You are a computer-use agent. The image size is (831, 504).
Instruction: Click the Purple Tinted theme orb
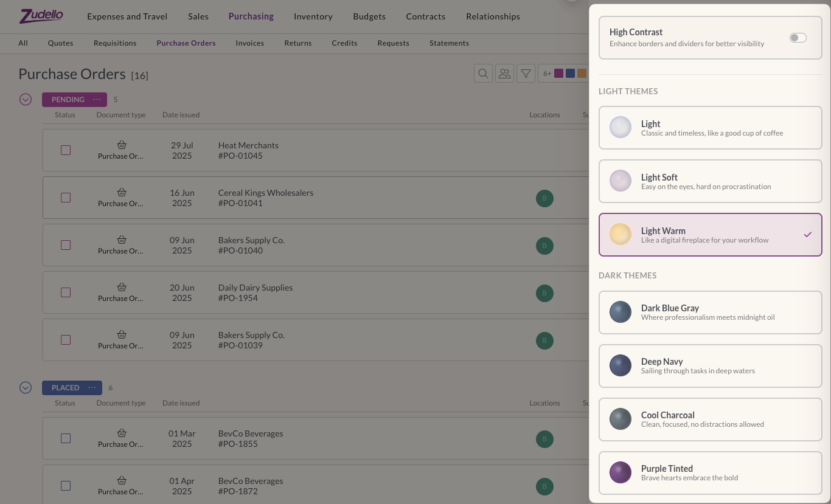[621, 472]
